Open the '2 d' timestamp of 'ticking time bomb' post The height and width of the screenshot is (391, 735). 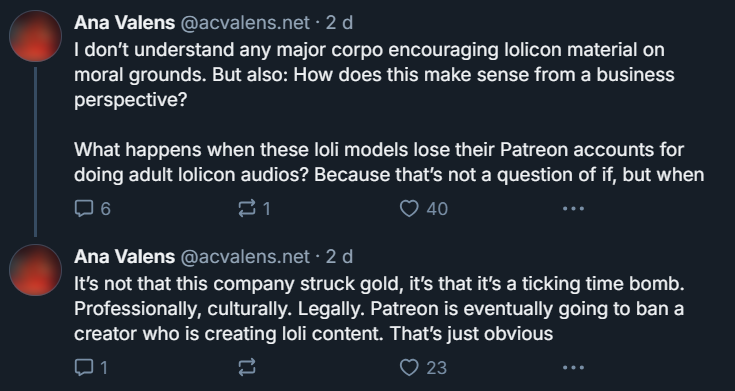point(339,256)
